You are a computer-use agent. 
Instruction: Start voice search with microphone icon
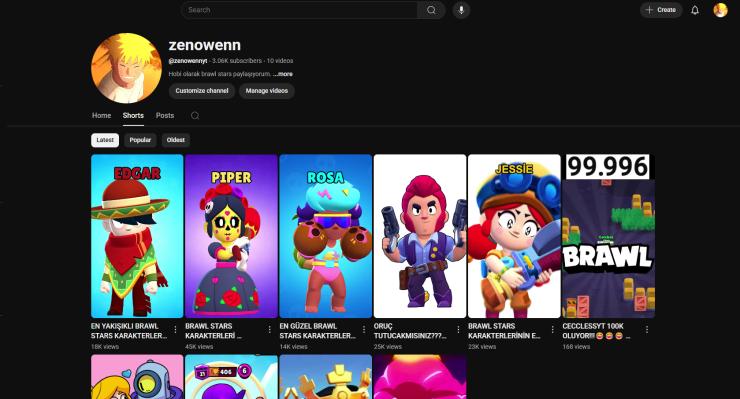coord(461,10)
